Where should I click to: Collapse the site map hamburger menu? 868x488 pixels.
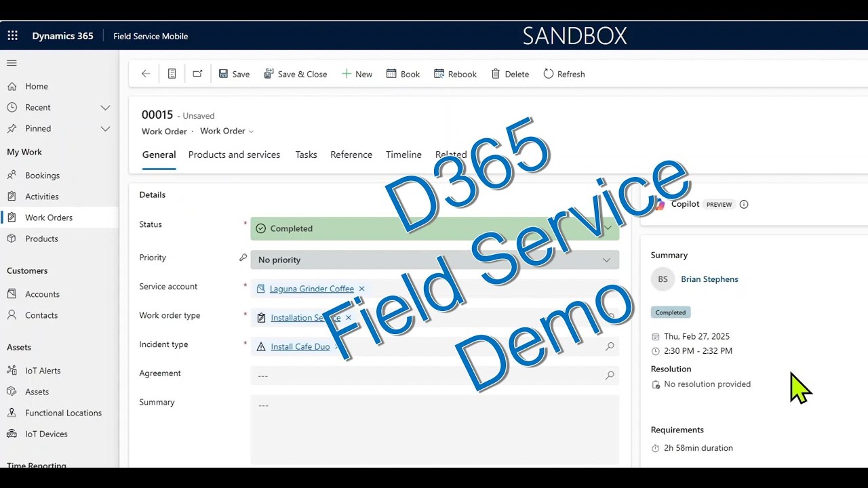12,63
